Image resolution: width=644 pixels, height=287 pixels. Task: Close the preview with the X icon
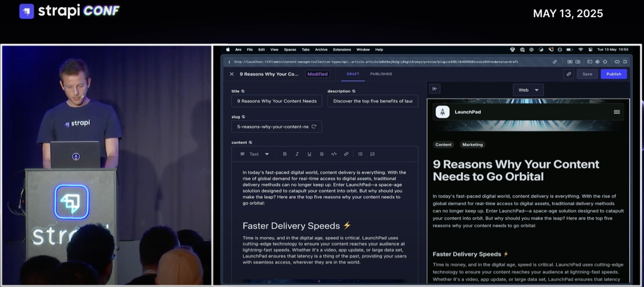click(x=232, y=74)
